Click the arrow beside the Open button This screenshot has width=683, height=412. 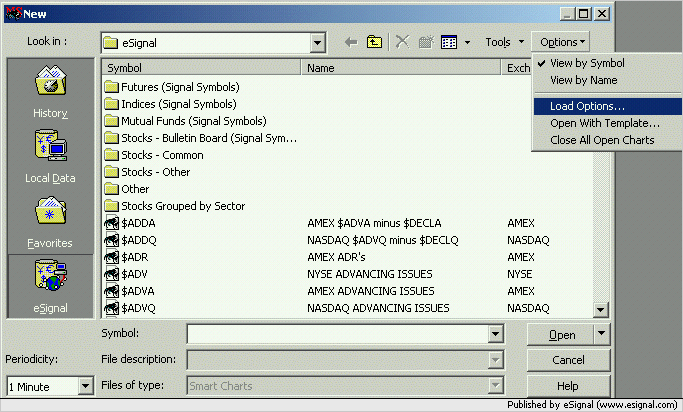(602, 334)
